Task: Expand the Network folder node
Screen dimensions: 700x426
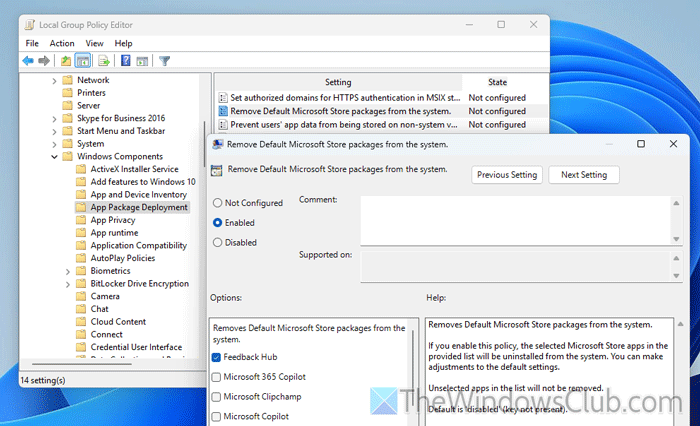Action: 54,80
